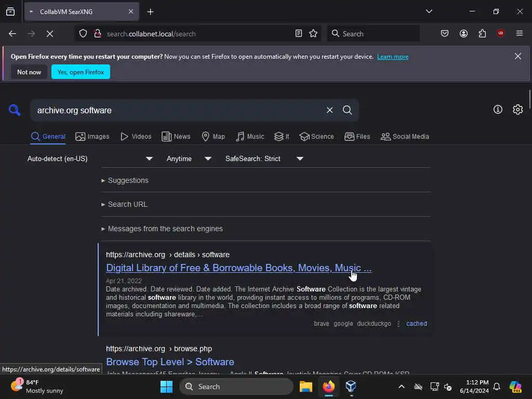The image size is (532, 399).
Task: Open Digital Library of Free & Borrowable result
Action: tap(239, 268)
